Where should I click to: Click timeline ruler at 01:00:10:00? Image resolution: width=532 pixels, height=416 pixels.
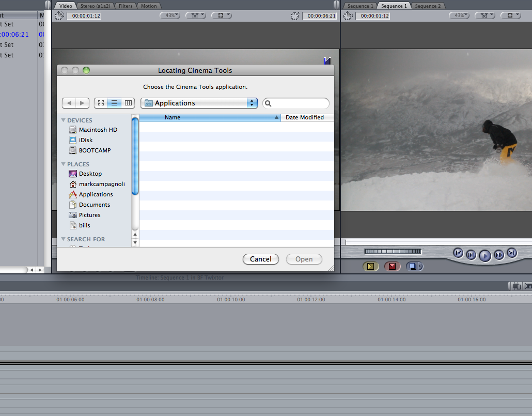[231, 300]
